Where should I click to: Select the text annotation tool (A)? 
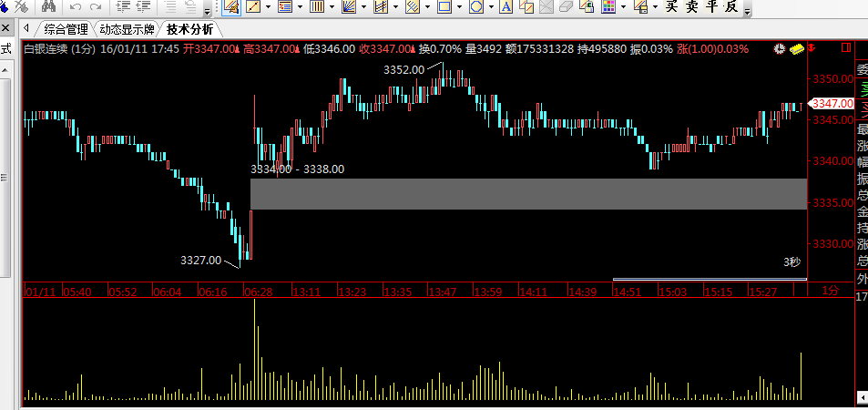point(506,7)
